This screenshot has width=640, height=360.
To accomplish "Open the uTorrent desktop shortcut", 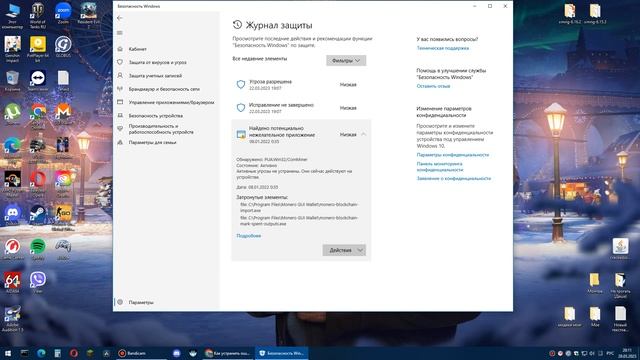I will click(13, 114).
